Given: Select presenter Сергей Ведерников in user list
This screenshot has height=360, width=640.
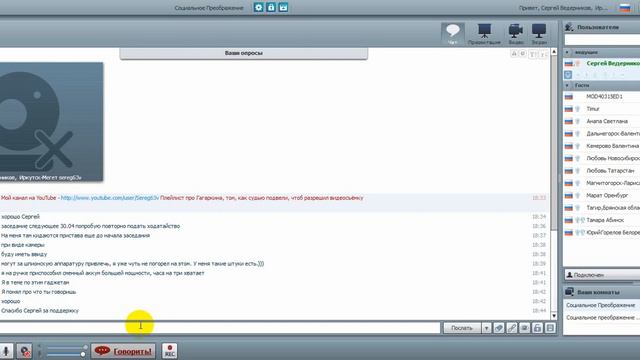Looking at the screenshot, I should tap(602, 63).
